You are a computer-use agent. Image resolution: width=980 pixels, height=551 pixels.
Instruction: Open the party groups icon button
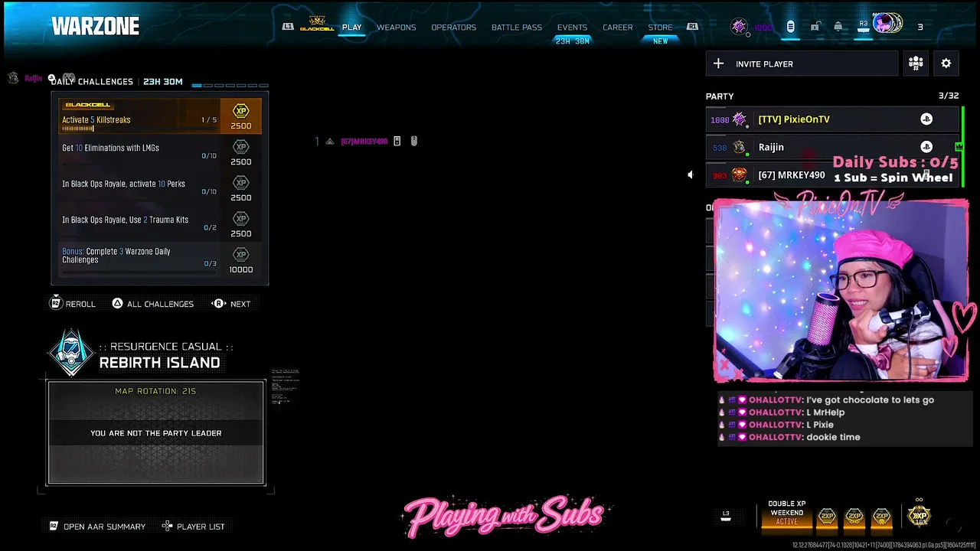pos(916,64)
